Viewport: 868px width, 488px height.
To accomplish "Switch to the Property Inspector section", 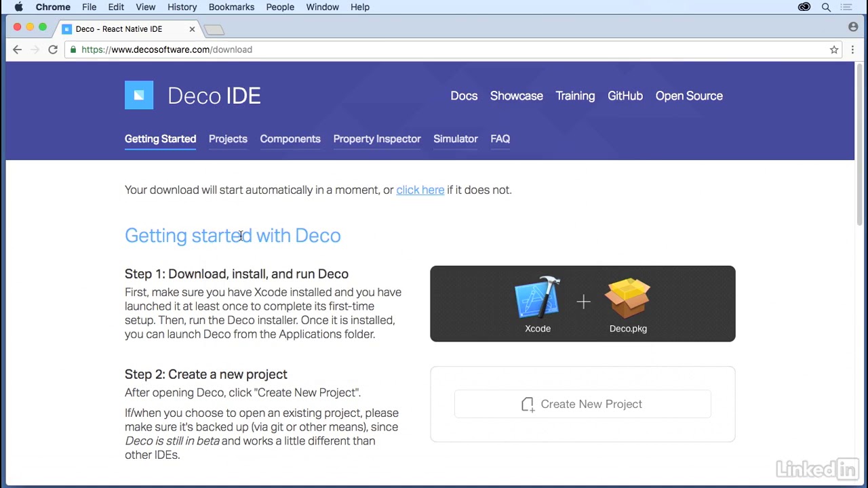I will click(377, 139).
